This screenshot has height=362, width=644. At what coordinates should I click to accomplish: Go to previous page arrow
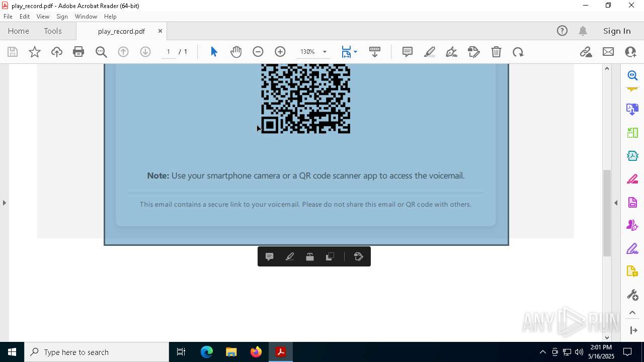pyautogui.click(x=123, y=52)
